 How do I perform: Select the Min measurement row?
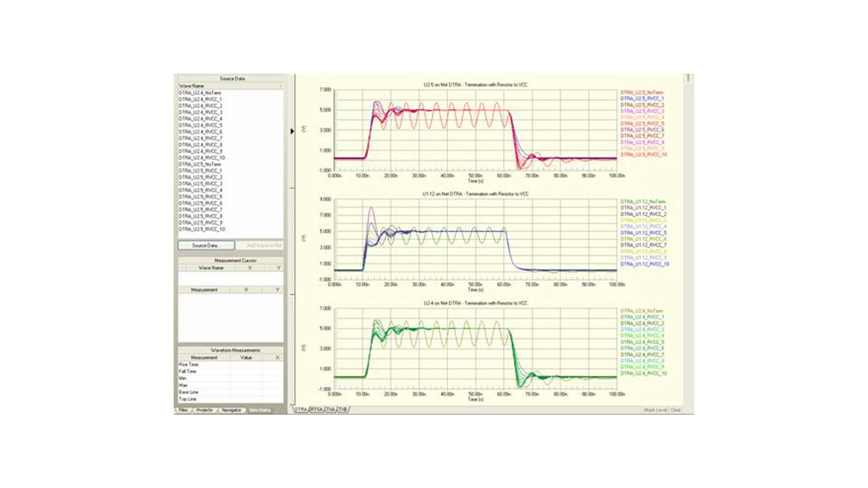point(231,378)
